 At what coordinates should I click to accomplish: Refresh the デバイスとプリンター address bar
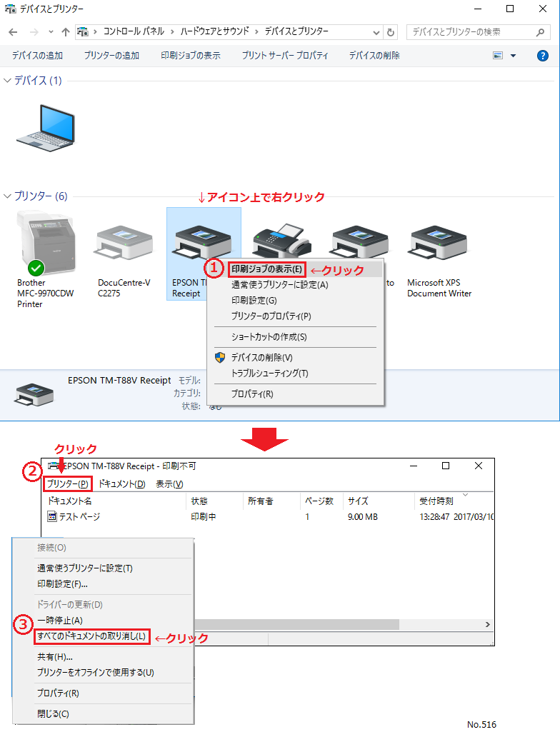pyautogui.click(x=391, y=32)
